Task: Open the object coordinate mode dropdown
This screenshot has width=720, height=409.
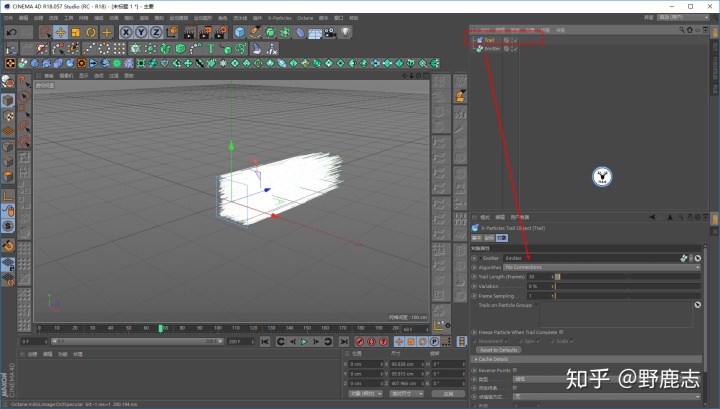Action: point(366,393)
